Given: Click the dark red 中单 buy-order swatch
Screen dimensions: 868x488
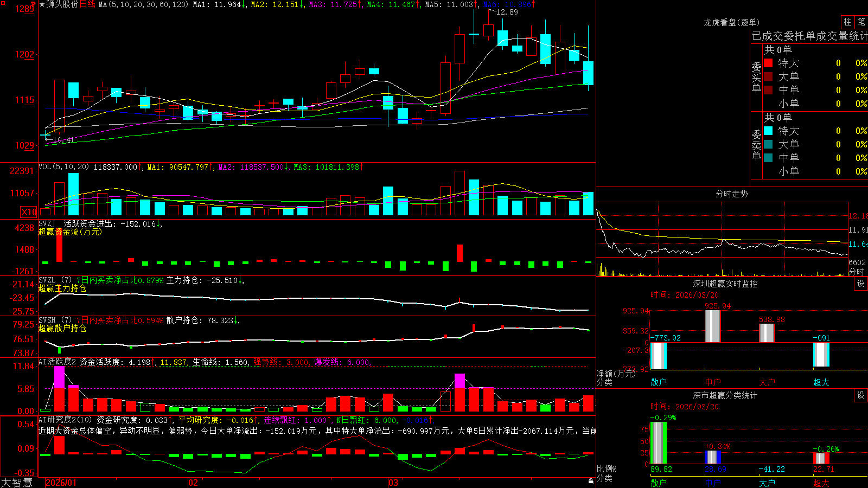Looking at the screenshot, I should [x=768, y=90].
